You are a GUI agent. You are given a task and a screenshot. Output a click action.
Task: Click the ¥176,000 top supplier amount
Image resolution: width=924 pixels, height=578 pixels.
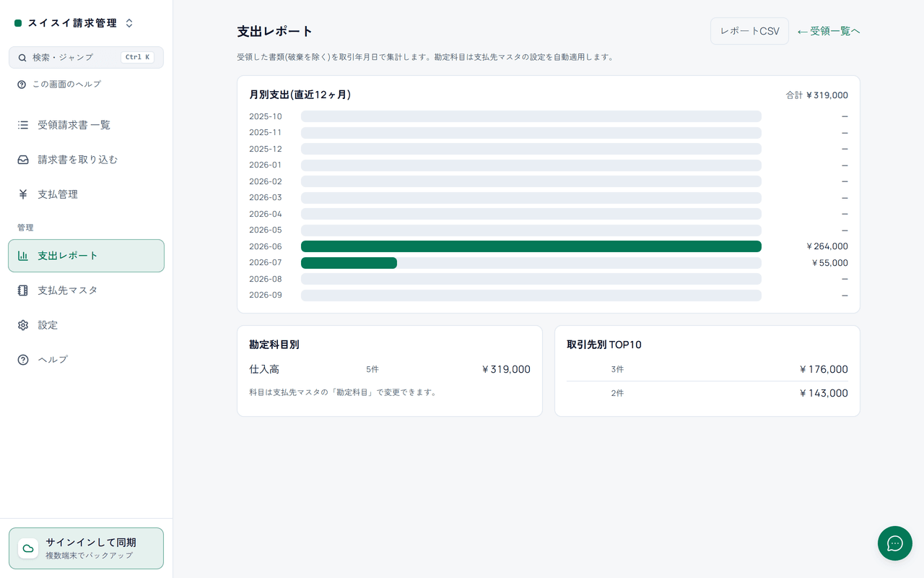tap(824, 369)
